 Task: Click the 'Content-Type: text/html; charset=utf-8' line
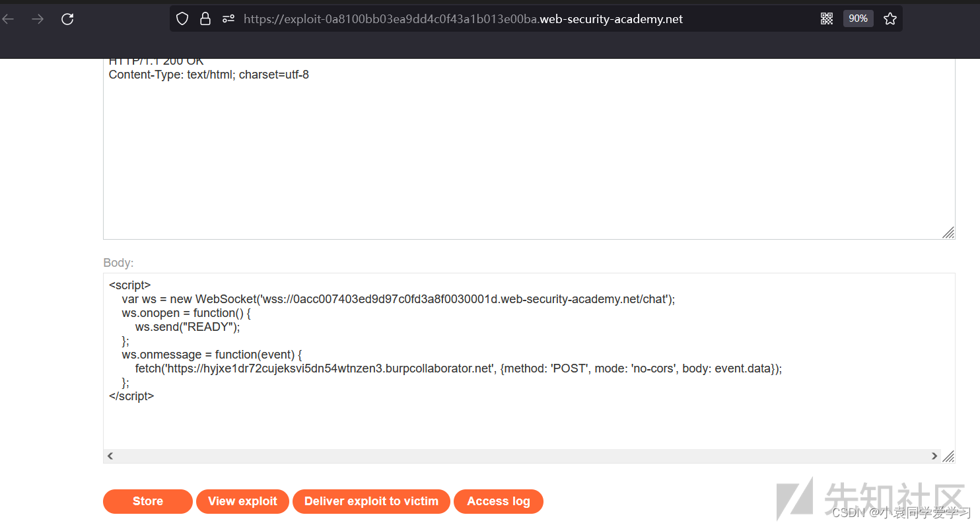pyautogui.click(x=209, y=75)
